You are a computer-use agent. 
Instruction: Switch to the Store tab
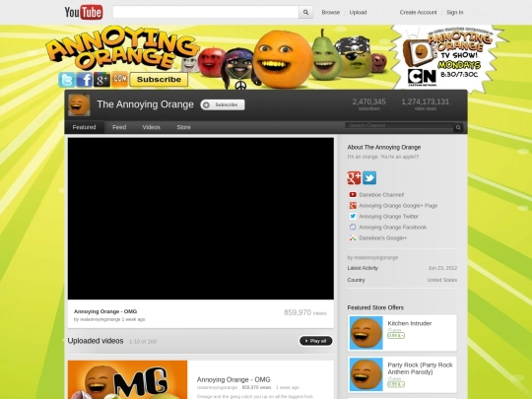pos(183,127)
